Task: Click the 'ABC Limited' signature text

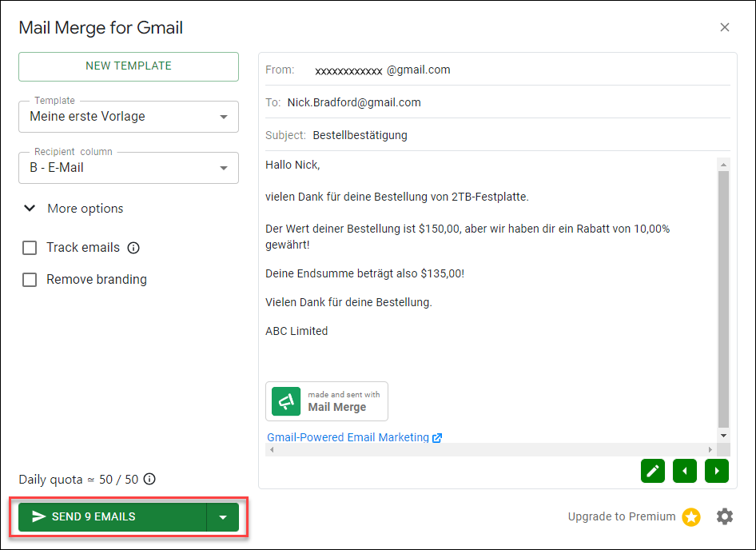Action: pyautogui.click(x=296, y=331)
